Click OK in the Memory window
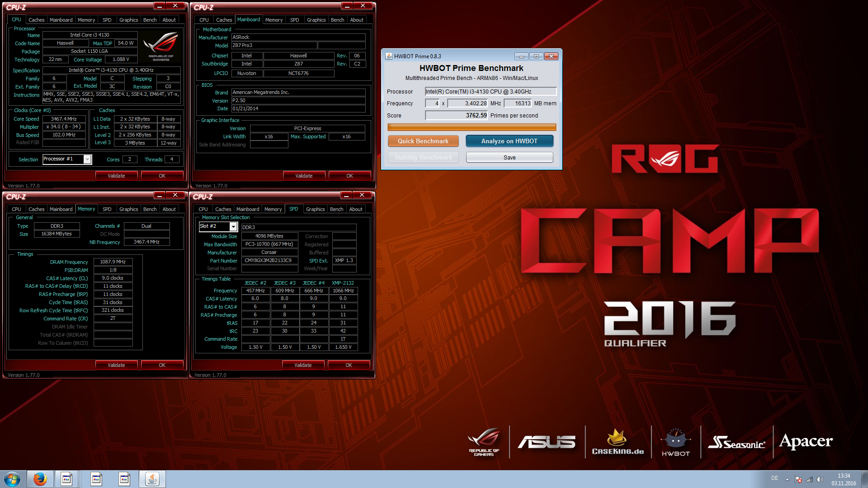 tap(162, 365)
